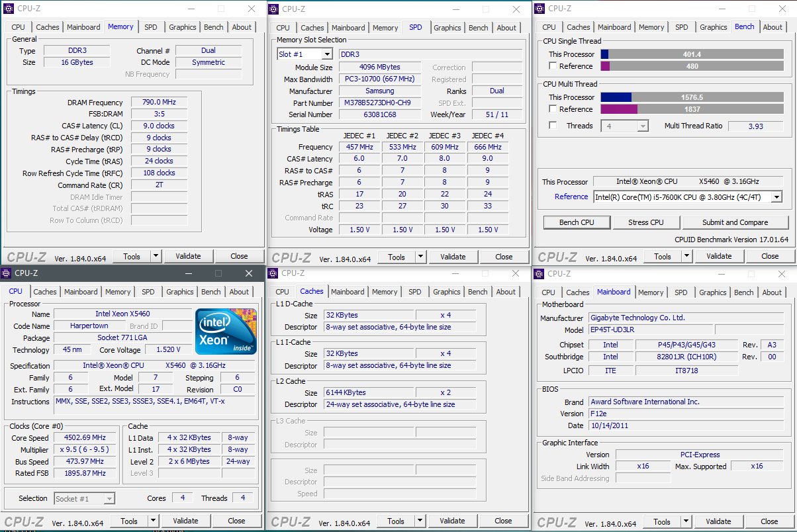Click This Processor multi thread bar 1576.5
The image size is (797, 532).
coord(691,97)
